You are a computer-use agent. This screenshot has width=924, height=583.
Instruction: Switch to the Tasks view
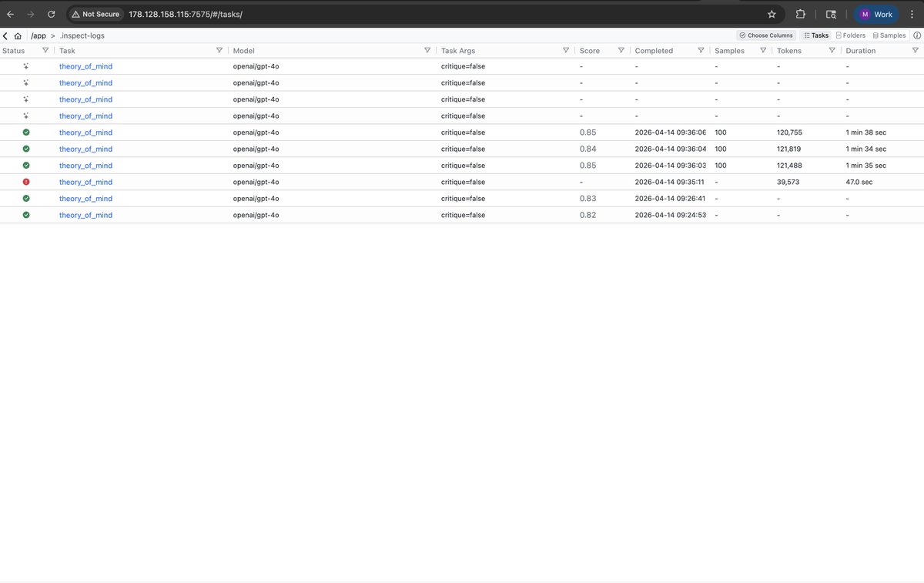[x=816, y=35]
